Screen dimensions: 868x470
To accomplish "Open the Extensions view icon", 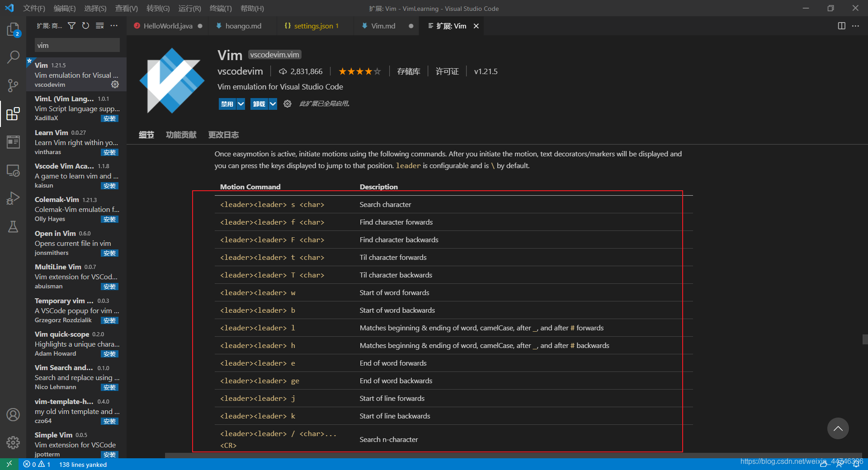I will (13, 114).
